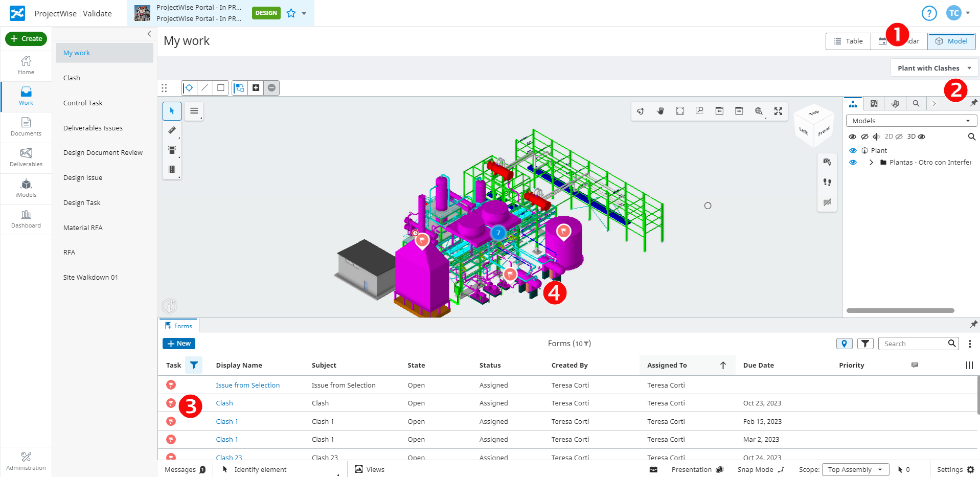Viewport: 980px width, 477px height.
Task: Switch to Model view
Action: [x=951, y=41]
